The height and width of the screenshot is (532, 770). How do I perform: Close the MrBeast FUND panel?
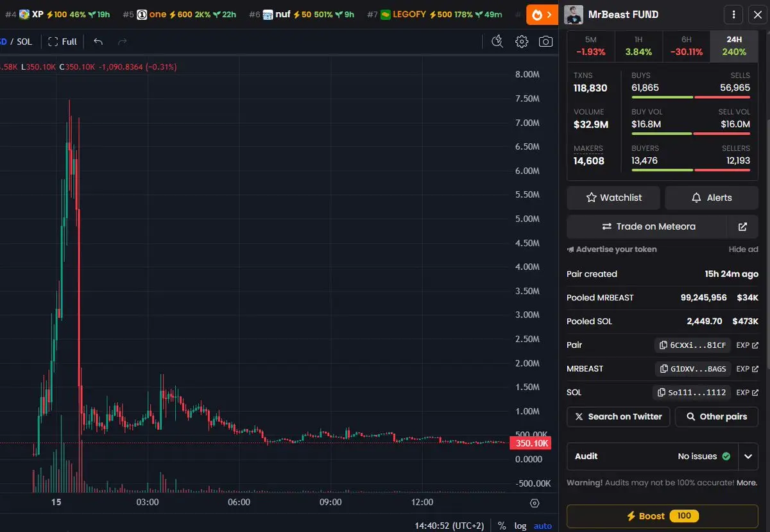pyautogui.click(x=757, y=14)
